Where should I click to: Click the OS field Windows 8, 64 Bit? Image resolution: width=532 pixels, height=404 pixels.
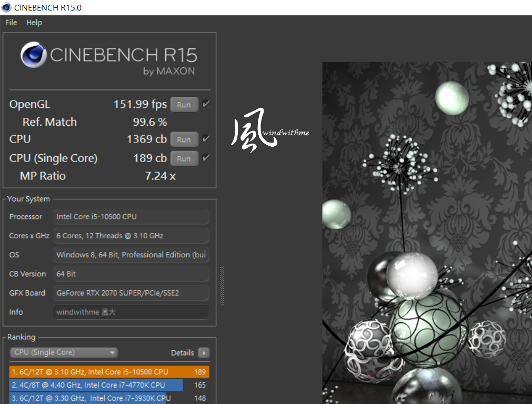pos(131,255)
